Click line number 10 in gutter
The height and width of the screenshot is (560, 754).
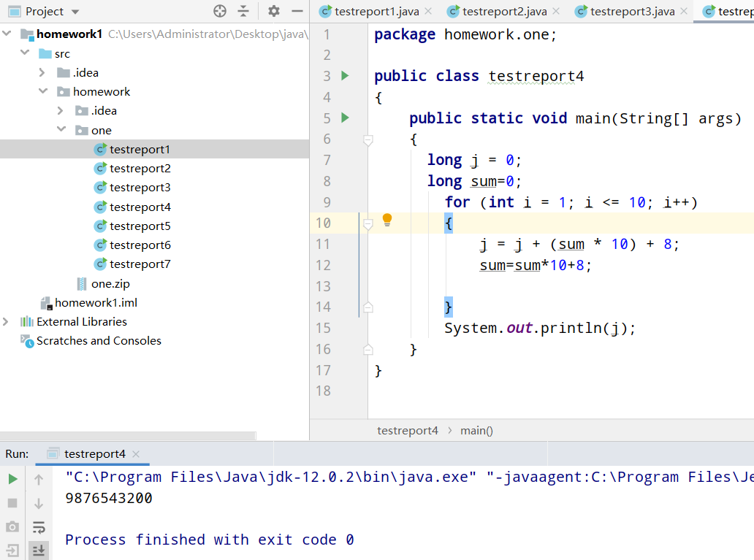pyautogui.click(x=323, y=223)
